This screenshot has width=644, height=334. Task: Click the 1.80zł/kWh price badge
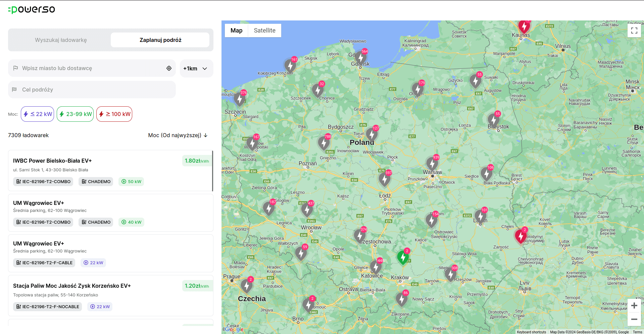coord(197,161)
